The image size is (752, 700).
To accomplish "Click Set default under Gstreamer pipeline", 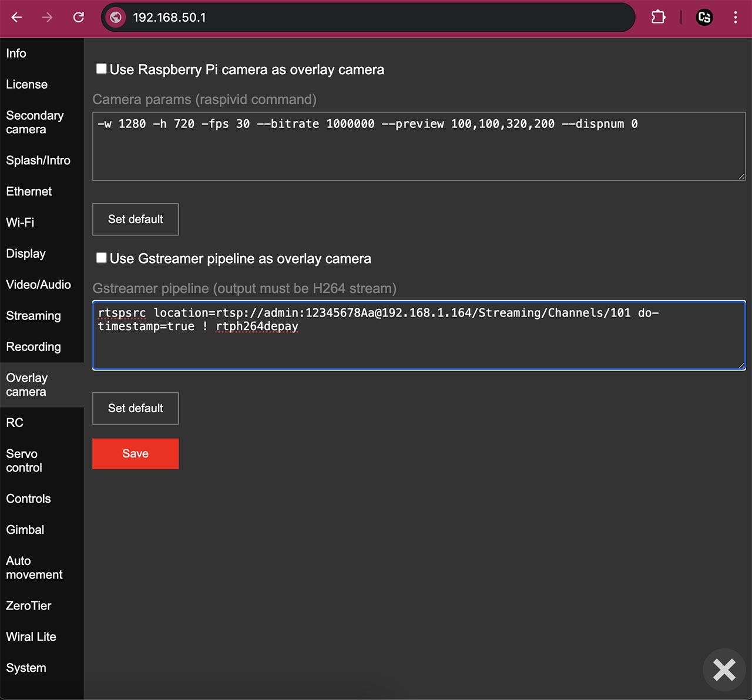I will coord(136,408).
